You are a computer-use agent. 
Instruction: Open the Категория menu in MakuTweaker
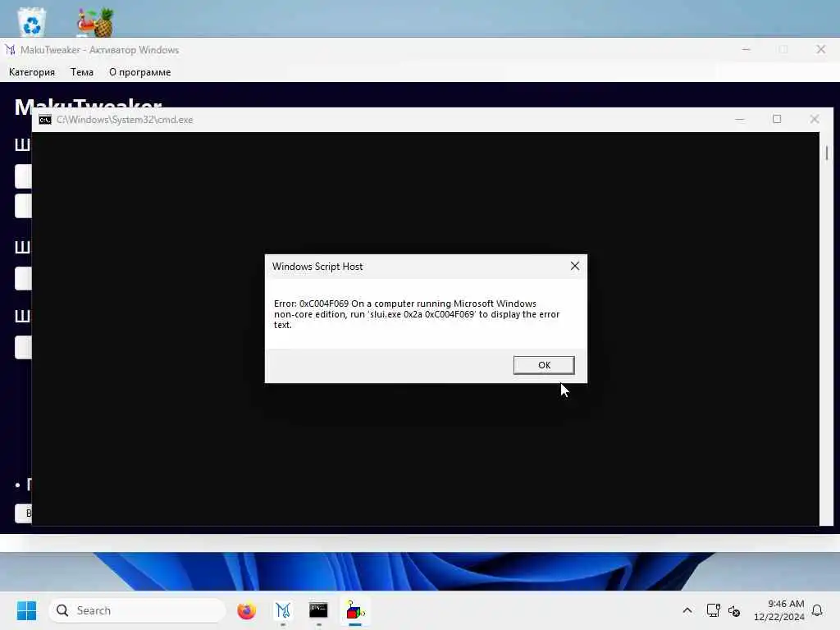(x=32, y=72)
